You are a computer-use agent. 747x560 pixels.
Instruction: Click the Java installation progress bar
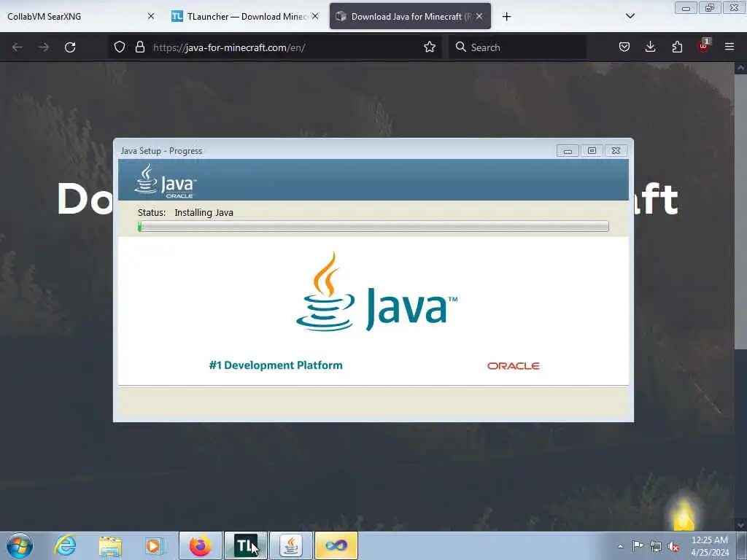(373, 226)
